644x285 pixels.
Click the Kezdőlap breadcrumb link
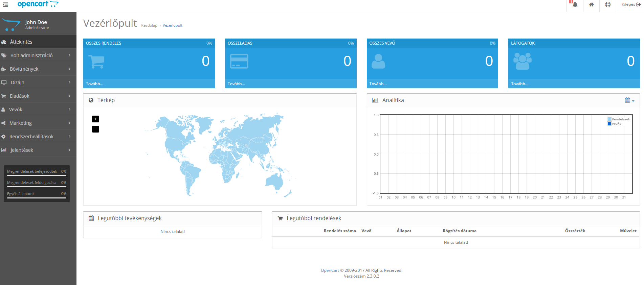(149, 25)
